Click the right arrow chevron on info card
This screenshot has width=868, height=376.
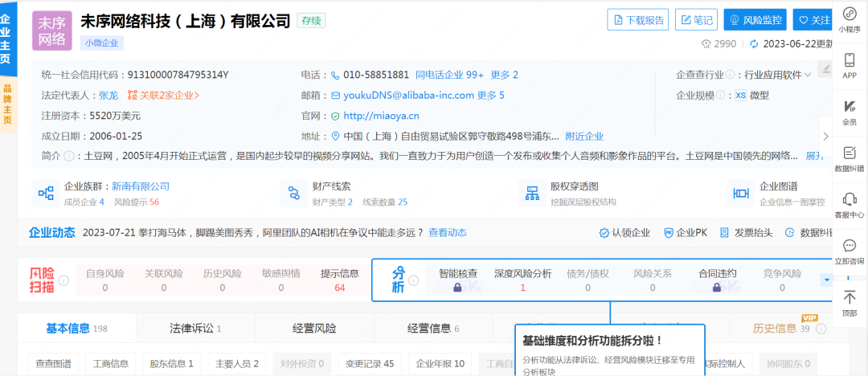coord(826,137)
